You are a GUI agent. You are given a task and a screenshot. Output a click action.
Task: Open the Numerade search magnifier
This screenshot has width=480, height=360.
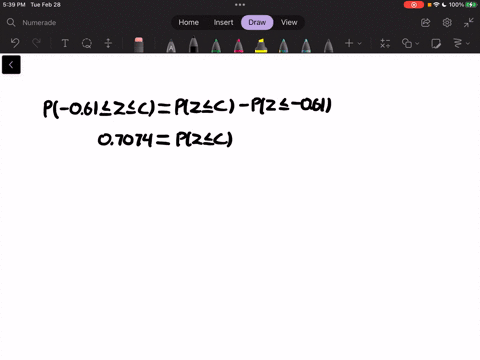[11, 22]
